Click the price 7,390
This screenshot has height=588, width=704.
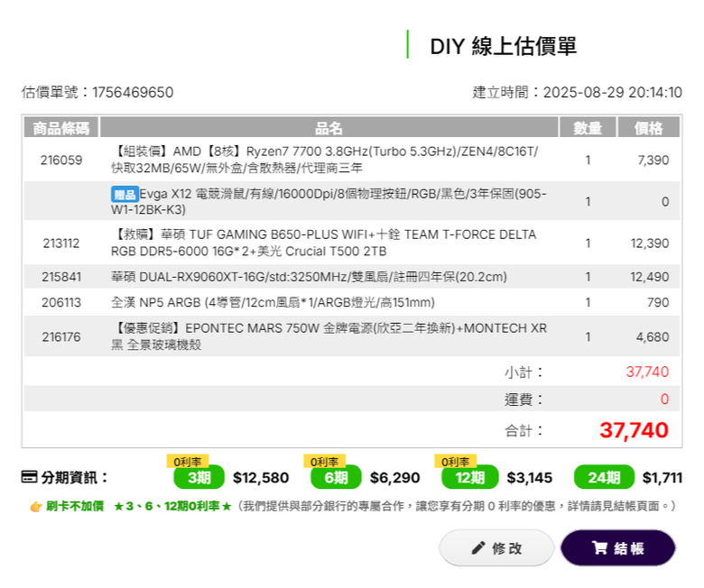pyautogui.click(x=653, y=161)
